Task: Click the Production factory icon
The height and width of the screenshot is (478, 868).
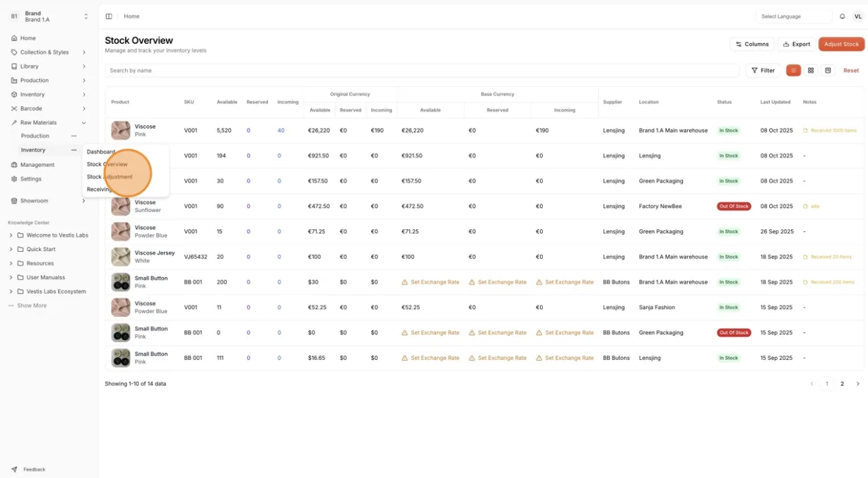Action: coord(14,81)
